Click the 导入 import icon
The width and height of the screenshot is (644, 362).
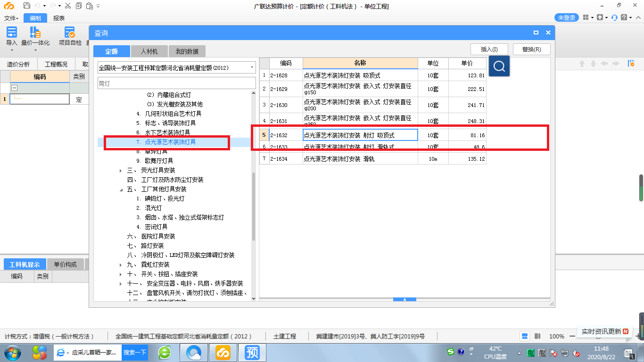(11, 32)
